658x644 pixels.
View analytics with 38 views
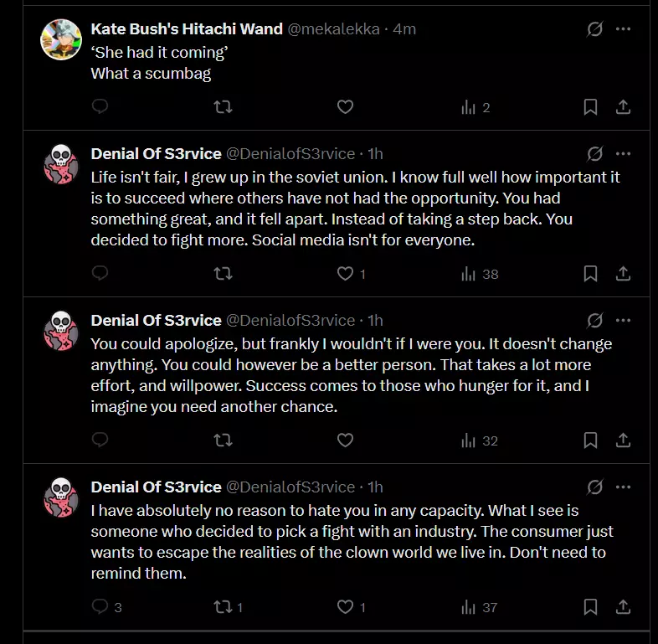click(479, 274)
